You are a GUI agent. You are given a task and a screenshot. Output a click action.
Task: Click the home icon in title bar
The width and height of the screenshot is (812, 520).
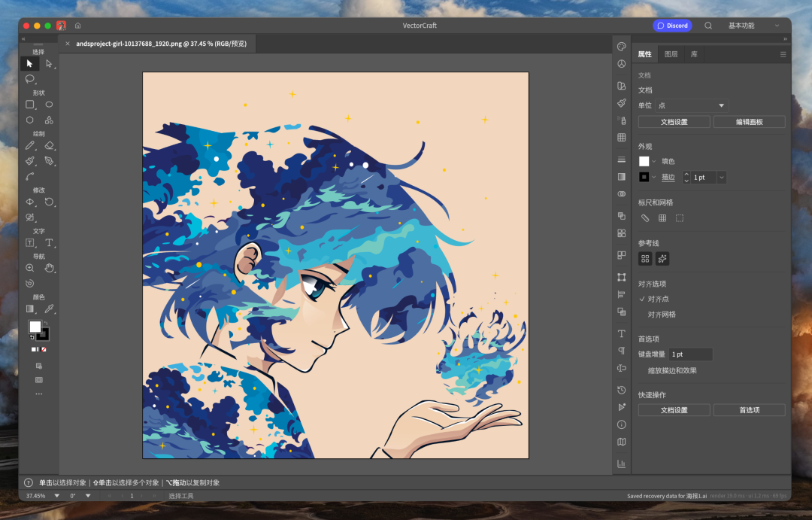77,26
